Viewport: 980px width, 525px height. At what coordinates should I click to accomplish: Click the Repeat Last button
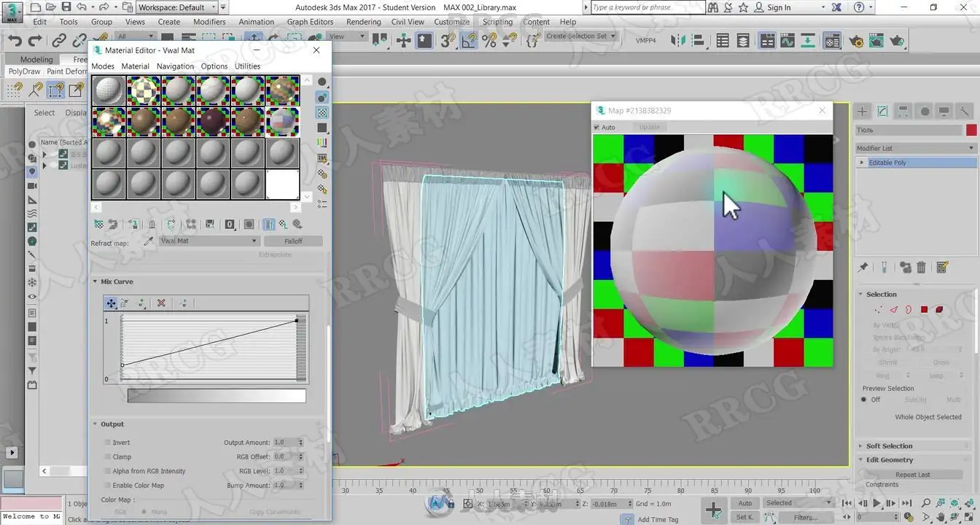coord(913,475)
